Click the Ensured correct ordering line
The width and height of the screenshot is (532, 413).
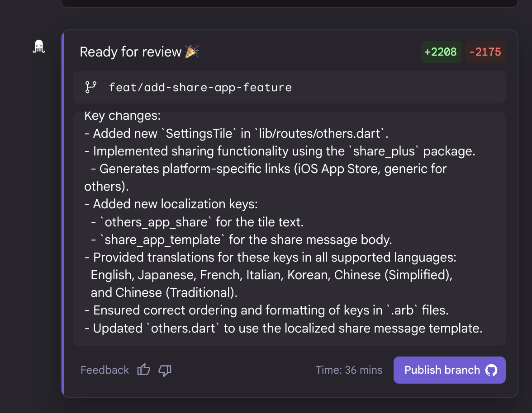tap(266, 310)
